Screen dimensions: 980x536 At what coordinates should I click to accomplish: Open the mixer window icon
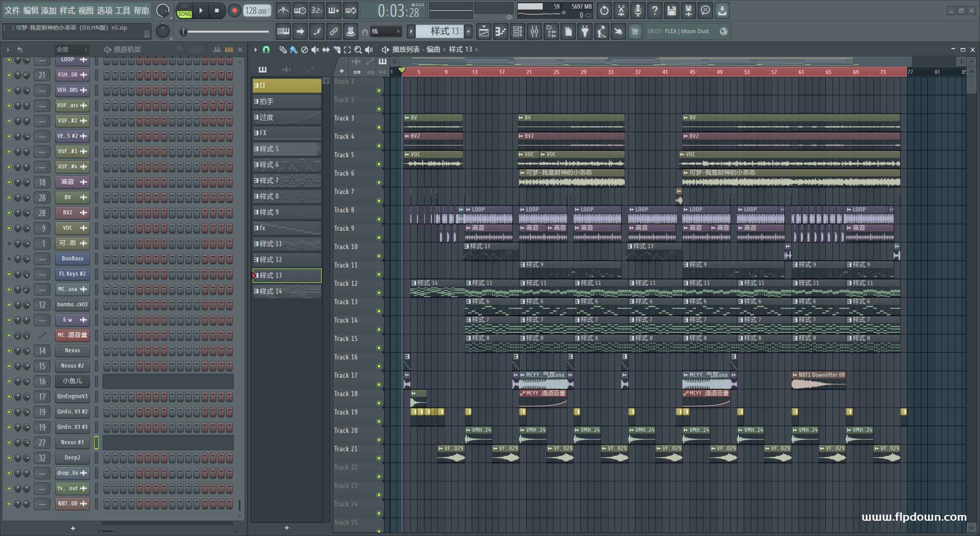coord(534,32)
